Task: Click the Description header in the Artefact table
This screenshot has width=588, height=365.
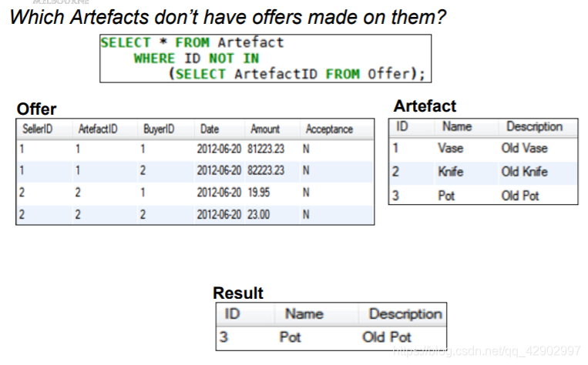Action: pyautogui.click(x=534, y=126)
